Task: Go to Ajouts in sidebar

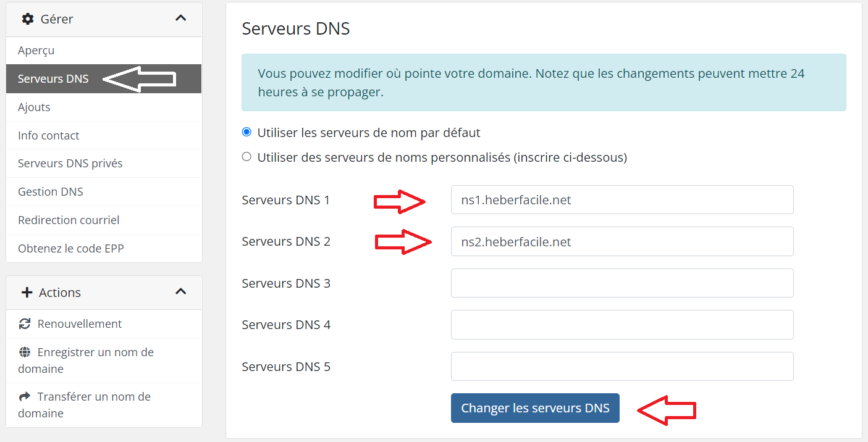Action: [34, 107]
